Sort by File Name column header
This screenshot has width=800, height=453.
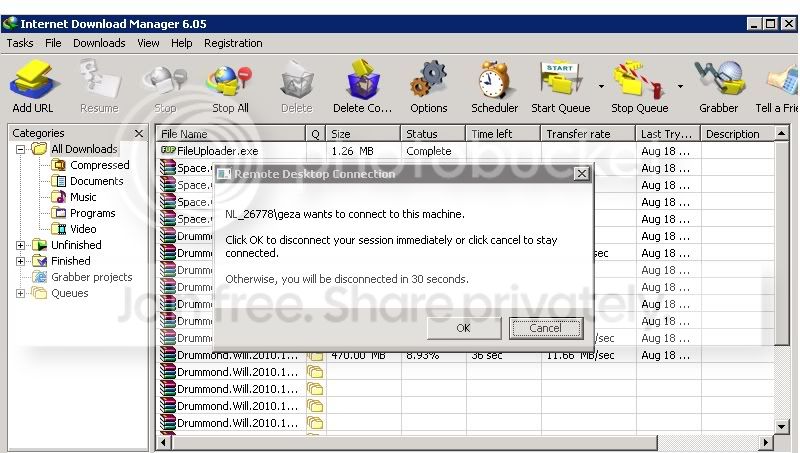click(230, 134)
